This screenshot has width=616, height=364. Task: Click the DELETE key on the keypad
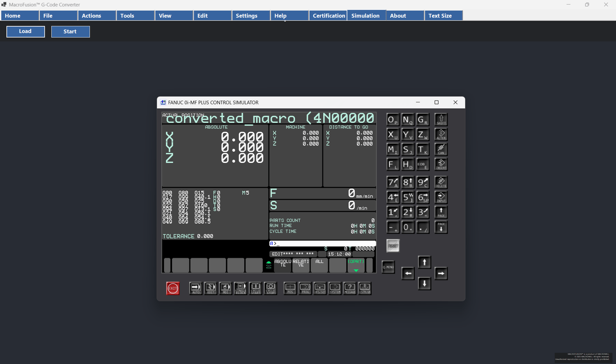tap(441, 182)
